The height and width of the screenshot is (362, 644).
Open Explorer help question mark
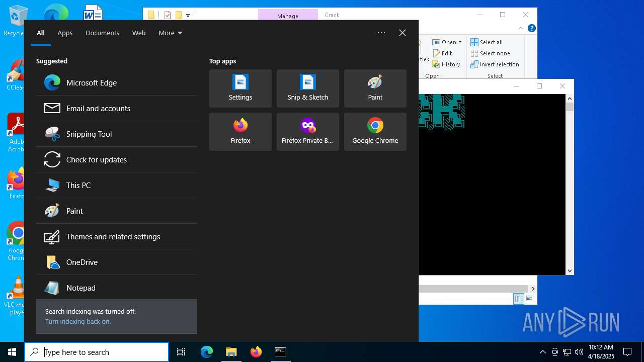(531, 28)
